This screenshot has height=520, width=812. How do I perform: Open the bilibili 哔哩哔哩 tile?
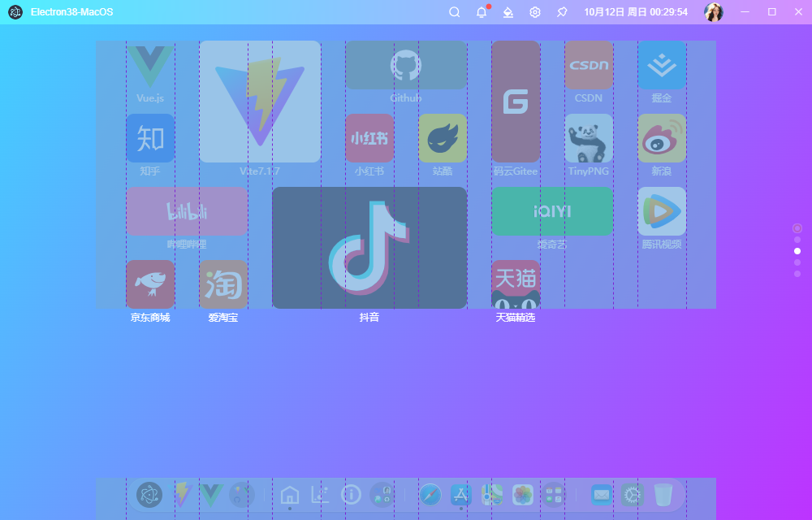point(187,211)
